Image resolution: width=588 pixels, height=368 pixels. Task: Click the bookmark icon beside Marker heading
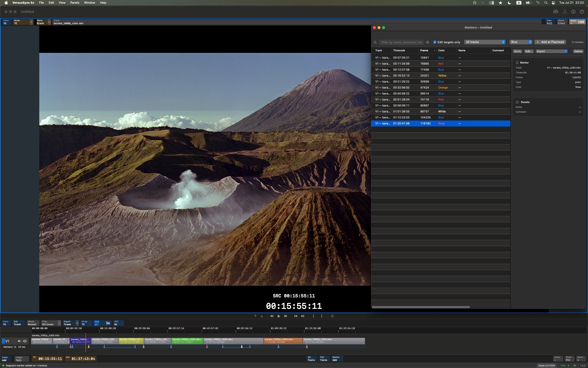pos(517,63)
